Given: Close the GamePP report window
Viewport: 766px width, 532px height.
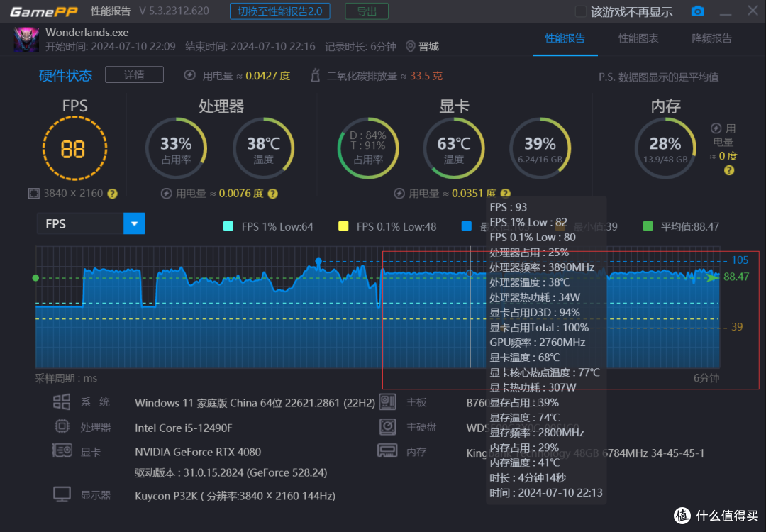Looking at the screenshot, I should 753,10.
